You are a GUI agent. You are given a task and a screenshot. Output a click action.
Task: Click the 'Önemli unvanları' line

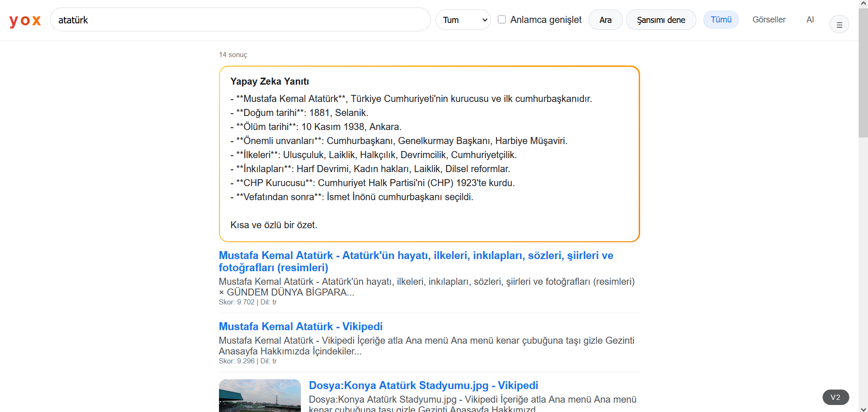[399, 141]
